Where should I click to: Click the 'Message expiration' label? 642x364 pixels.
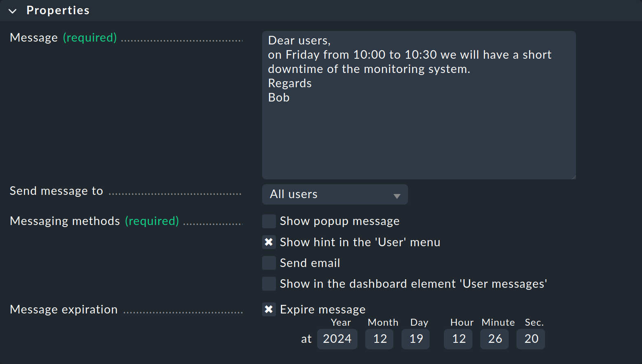64,309
